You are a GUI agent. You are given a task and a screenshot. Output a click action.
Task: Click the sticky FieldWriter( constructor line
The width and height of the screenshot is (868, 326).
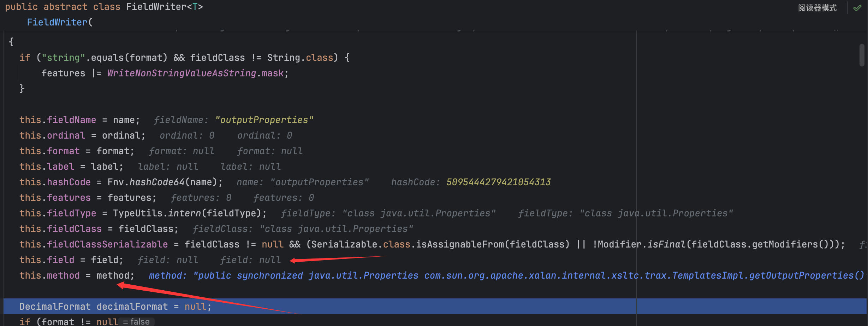[59, 22]
